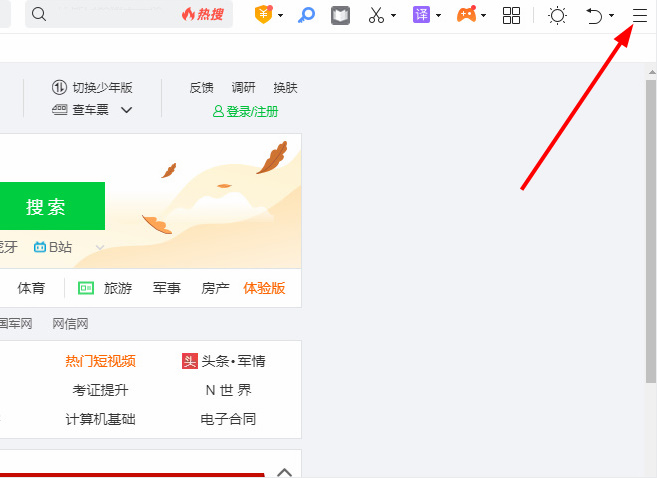Viewport: 657px width, 478px height.
Task: Click 电子合同 link
Action: point(228,419)
